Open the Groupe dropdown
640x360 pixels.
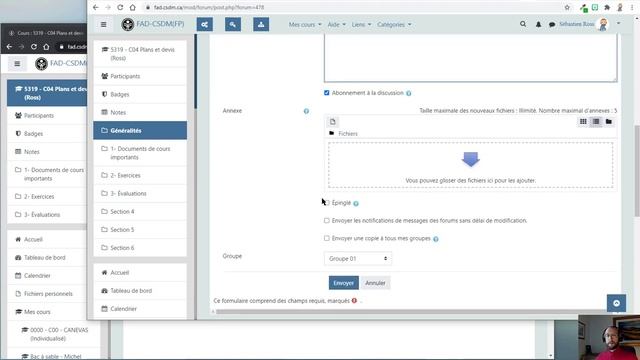click(358, 258)
